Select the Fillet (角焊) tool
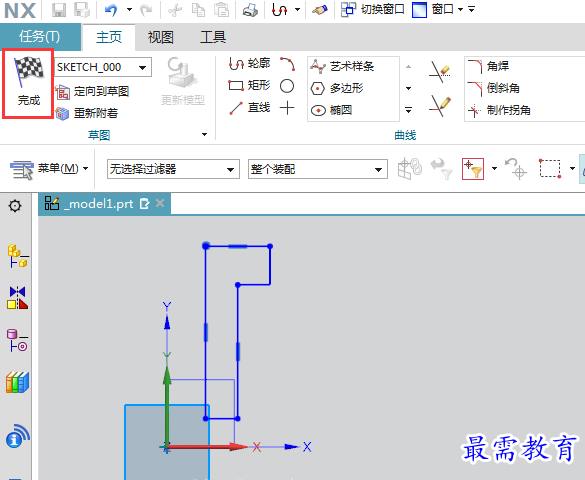This screenshot has height=480, width=585. click(x=488, y=66)
